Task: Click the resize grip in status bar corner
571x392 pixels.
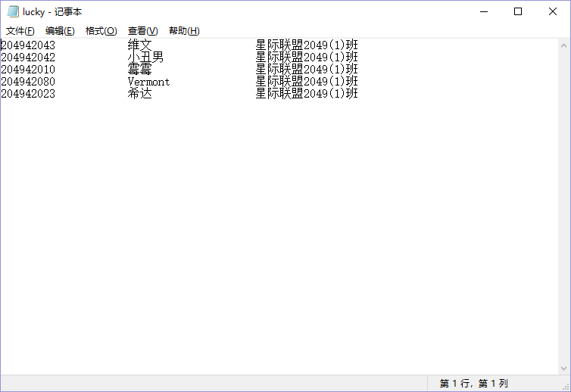Action: pos(566,387)
